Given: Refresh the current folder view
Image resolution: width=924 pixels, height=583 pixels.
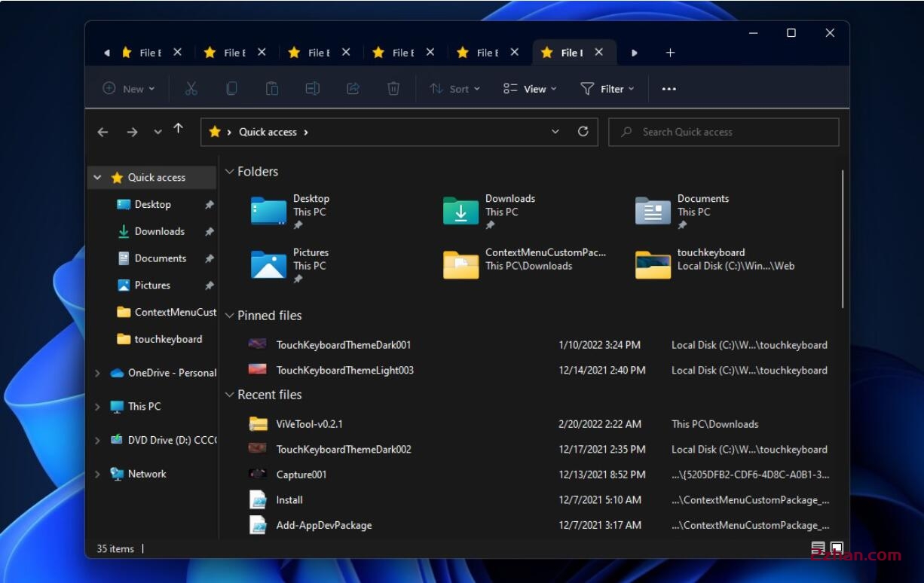Looking at the screenshot, I should (x=583, y=131).
